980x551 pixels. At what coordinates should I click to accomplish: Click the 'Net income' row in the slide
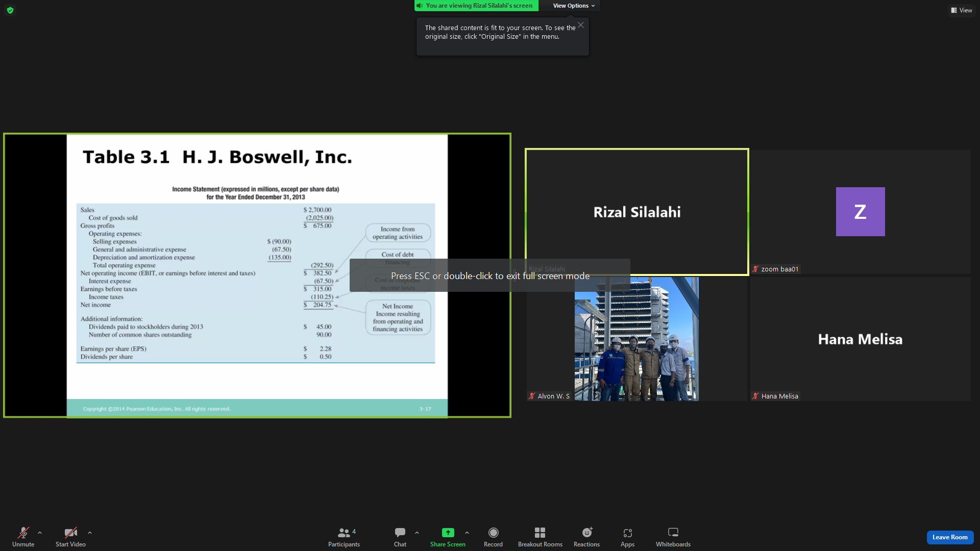(206, 305)
